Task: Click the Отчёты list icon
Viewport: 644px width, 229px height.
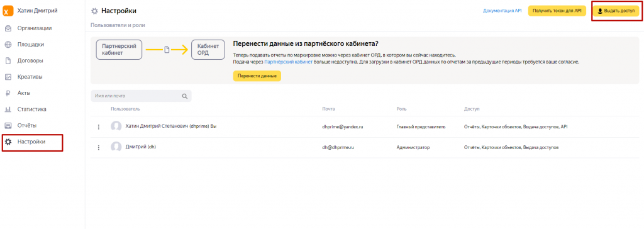Action: (x=8, y=125)
